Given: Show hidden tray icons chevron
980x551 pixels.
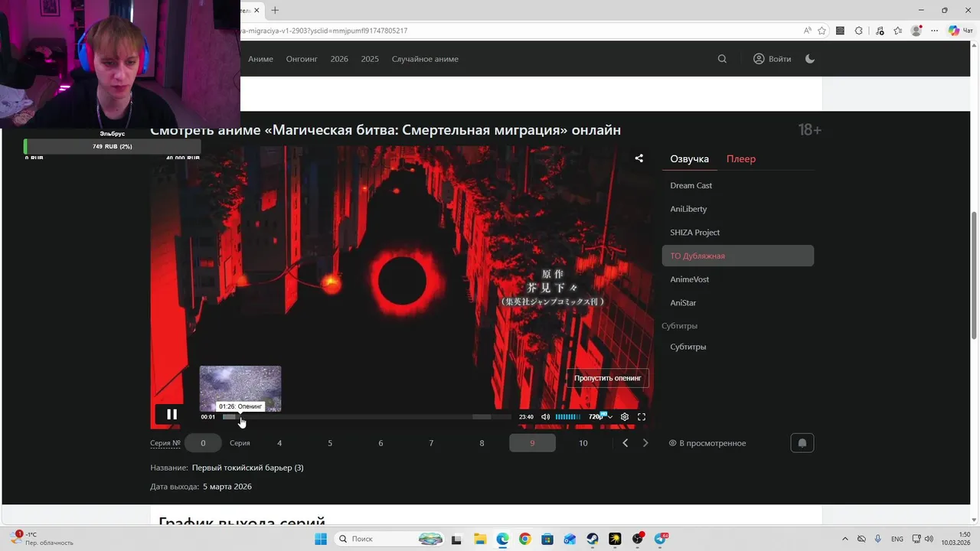Looking at the screenshot, I should click(x=844, y=539).
